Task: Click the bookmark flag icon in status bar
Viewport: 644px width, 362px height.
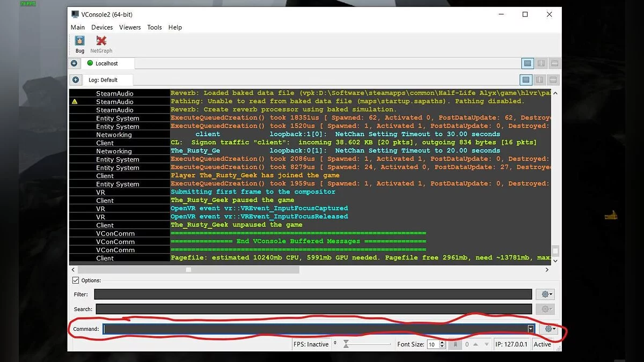Action: tap(455, 344)
